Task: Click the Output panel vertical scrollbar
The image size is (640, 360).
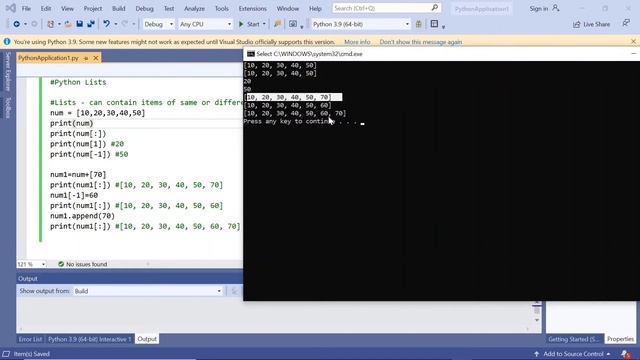Action: click(537, 311)
